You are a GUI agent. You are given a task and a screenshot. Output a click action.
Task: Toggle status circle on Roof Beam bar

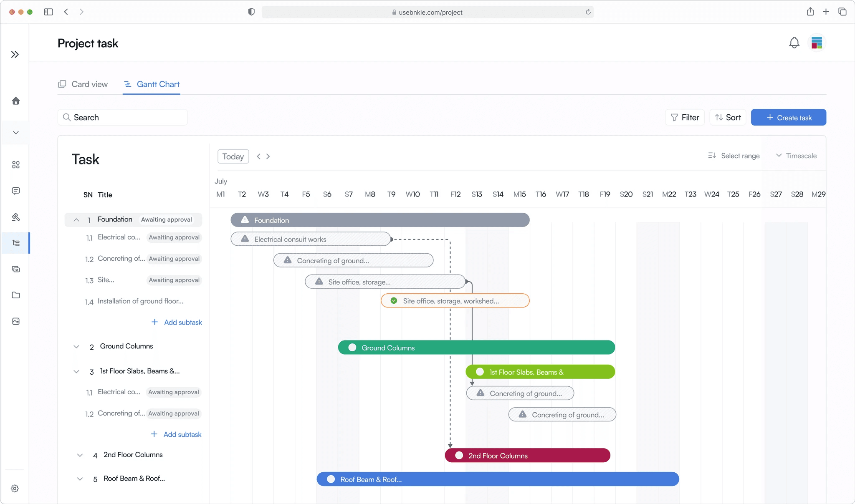331,479
